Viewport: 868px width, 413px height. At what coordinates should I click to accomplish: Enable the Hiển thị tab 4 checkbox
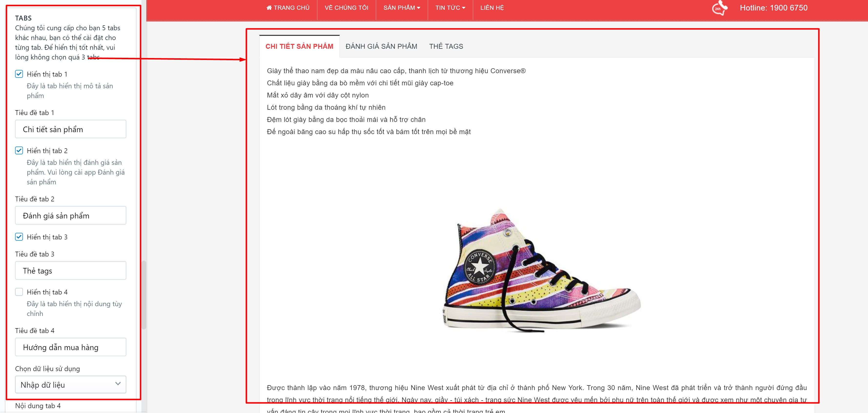19,292
